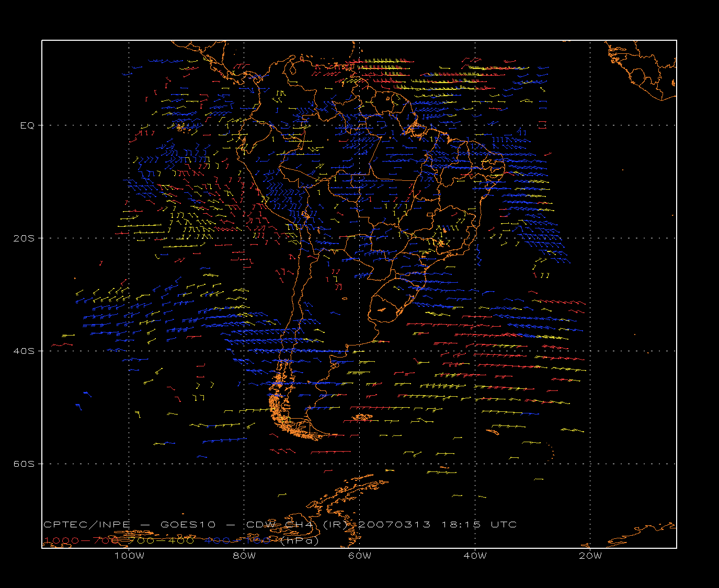Image resolution: width=719 pixels, height=588 pixels.
Task: Click the (hPa) unit label
Action: (299, 540)
